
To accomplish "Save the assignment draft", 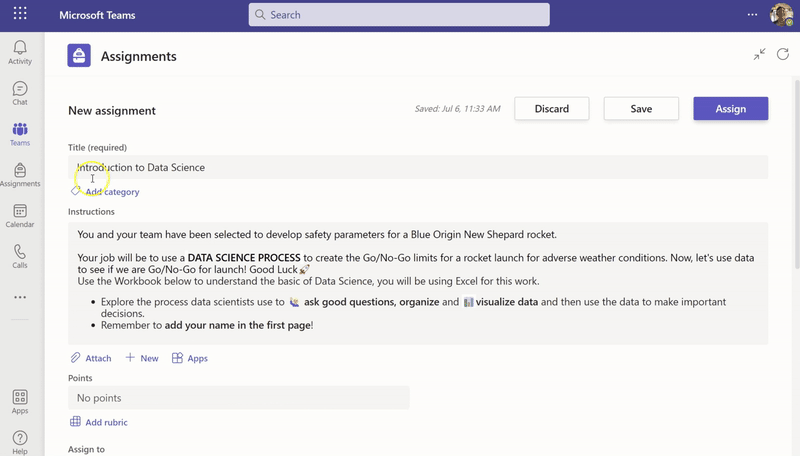I will coord(641,109).
